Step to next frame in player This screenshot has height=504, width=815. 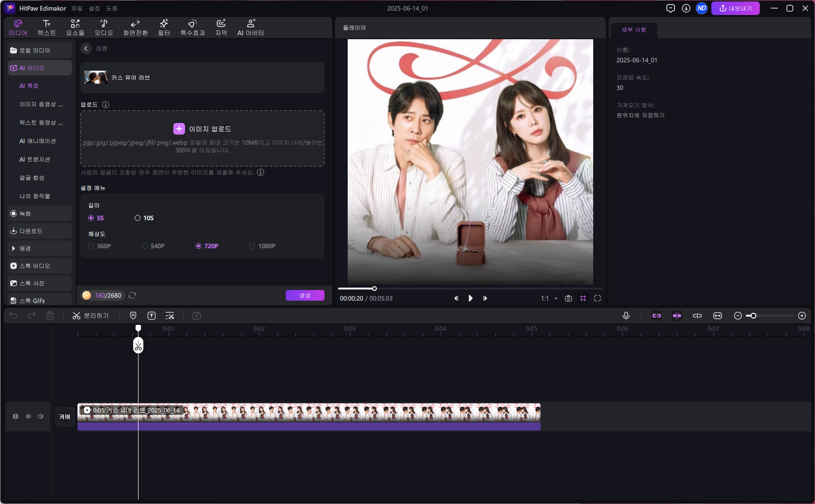pos(485,298)
